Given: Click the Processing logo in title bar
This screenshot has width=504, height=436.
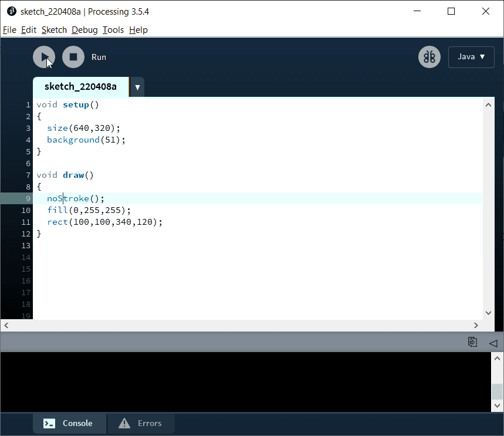Looking at the screenshot, I should (x=12, y=11).
